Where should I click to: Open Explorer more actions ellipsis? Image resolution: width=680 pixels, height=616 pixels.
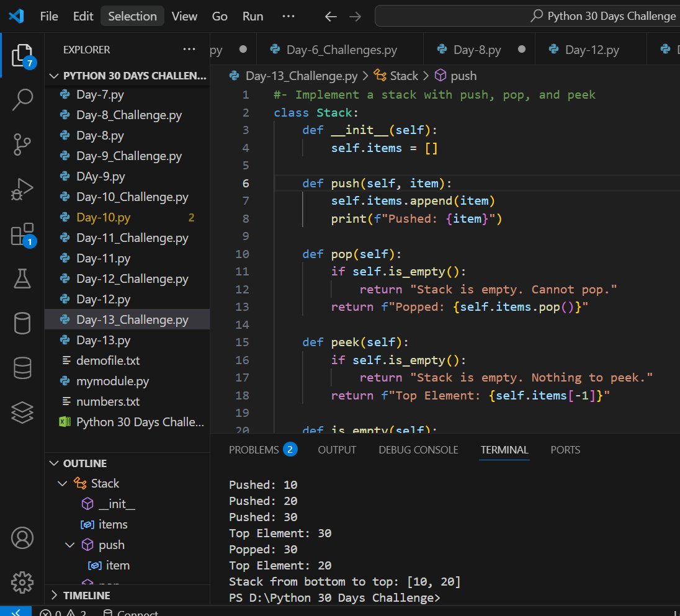coord(189,50)
